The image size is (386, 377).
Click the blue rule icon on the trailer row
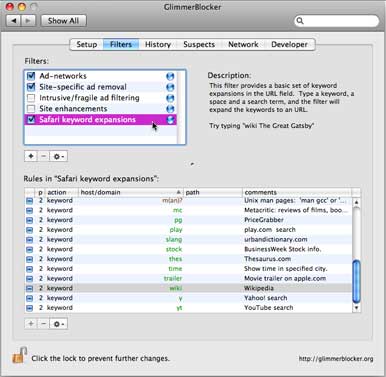[x=29, y=278]
